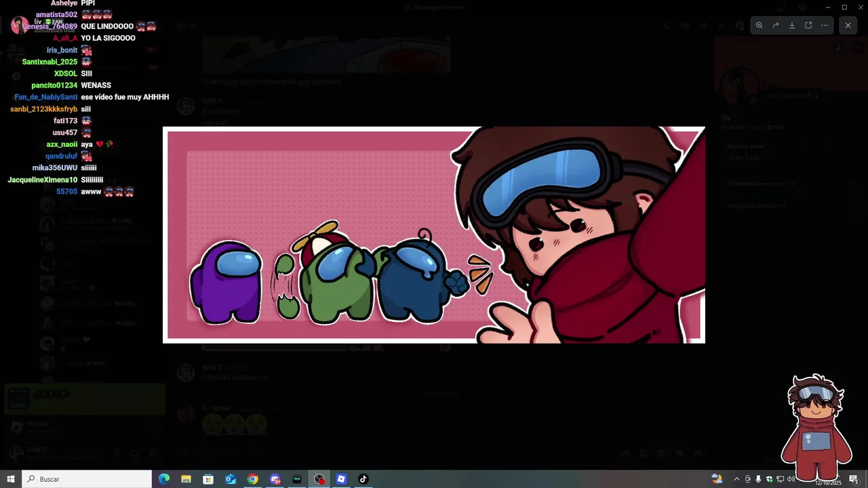Show hidden system tray icons
The height and width of the screenshot is (488, 868).
(x=736, y=479)
